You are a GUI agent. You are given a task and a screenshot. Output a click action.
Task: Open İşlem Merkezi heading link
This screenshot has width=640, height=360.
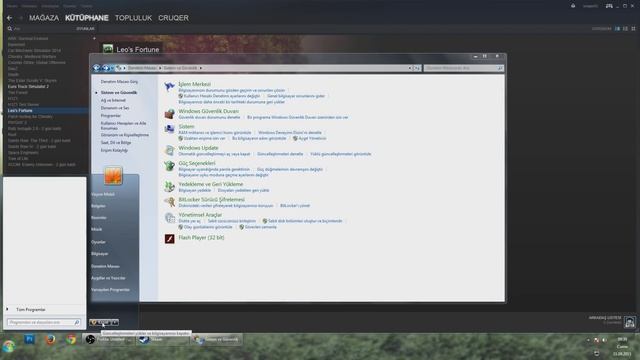194,84
